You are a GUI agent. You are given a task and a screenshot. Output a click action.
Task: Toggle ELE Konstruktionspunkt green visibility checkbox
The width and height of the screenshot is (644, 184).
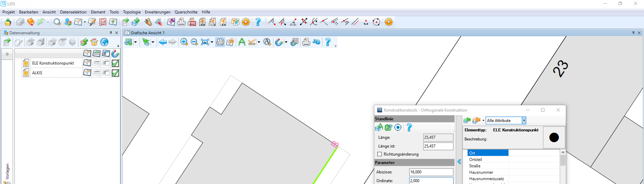coord(115,63)
